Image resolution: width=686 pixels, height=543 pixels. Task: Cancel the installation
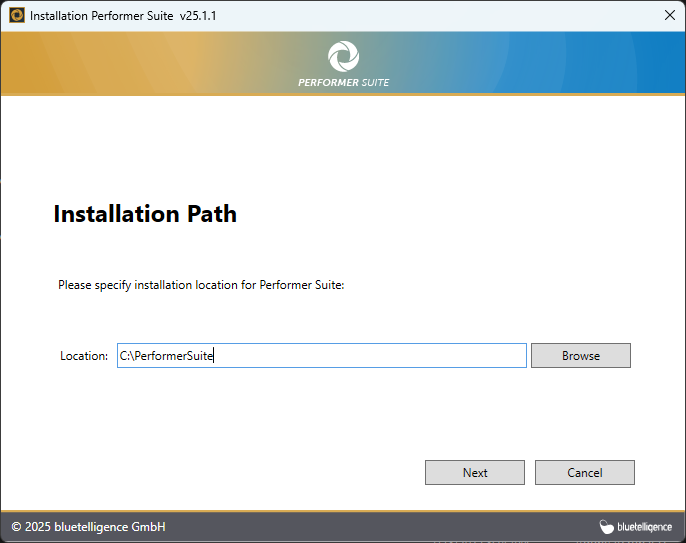(x=584, y=473)
